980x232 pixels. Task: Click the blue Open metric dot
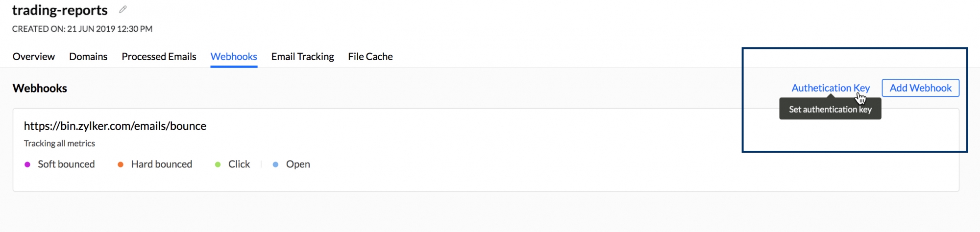276,164
